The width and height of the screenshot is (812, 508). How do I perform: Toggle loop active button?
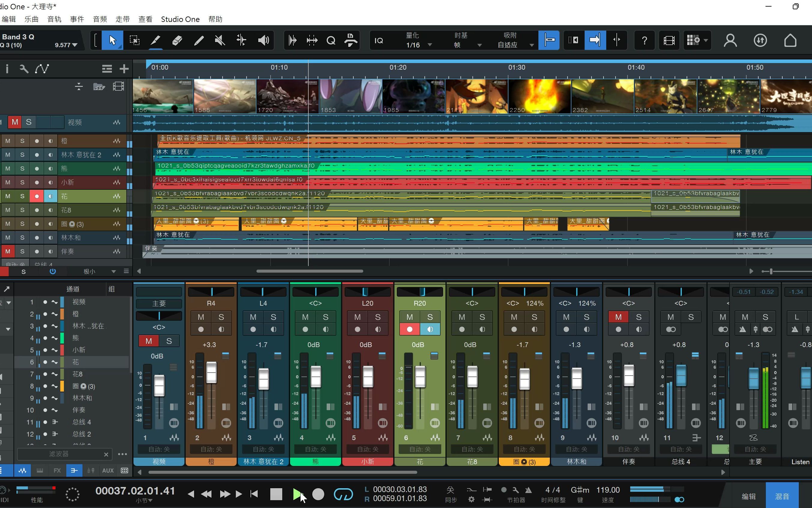click(x=343, y=494)
